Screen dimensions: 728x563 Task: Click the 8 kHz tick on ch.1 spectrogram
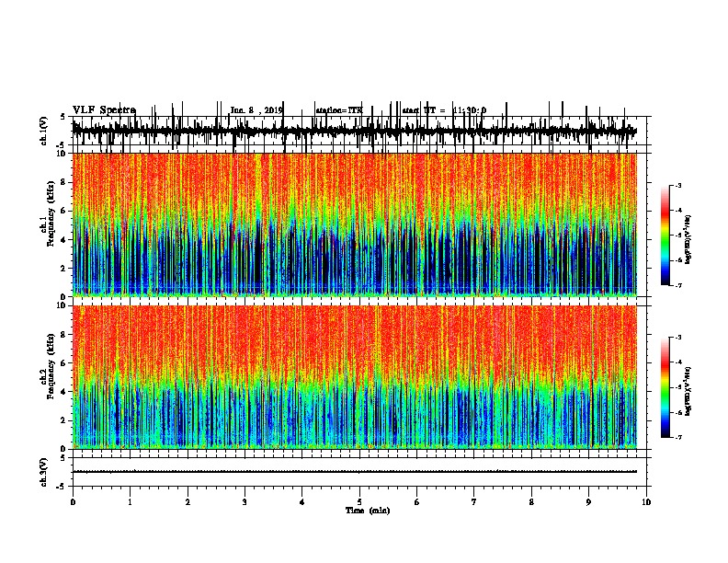64,182
